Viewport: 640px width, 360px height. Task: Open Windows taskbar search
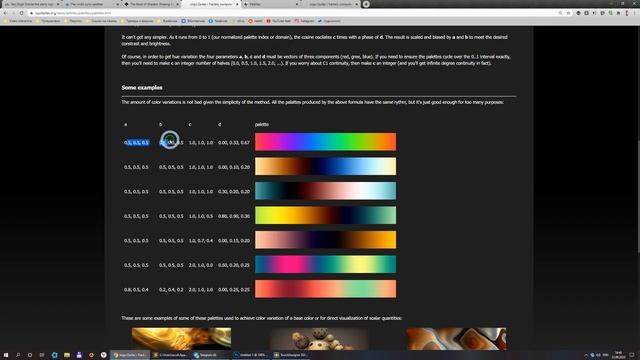point(18,355)
